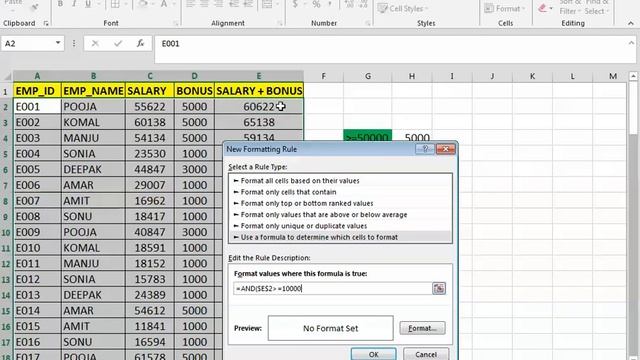Screen dimensions: 640x360
Task: Close the New Formatting Rule dialog
Action: [445, 149]
